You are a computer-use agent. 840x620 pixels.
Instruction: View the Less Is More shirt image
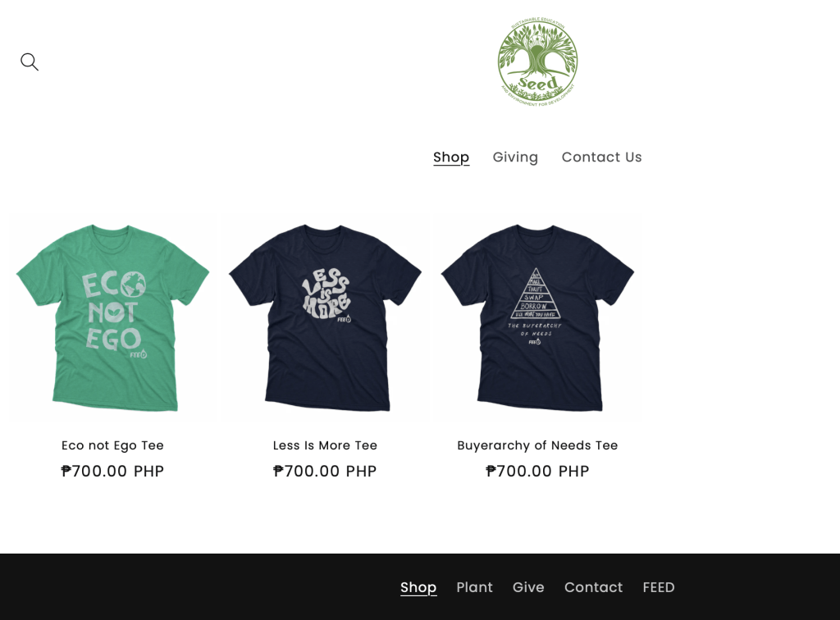click(325, 317)
